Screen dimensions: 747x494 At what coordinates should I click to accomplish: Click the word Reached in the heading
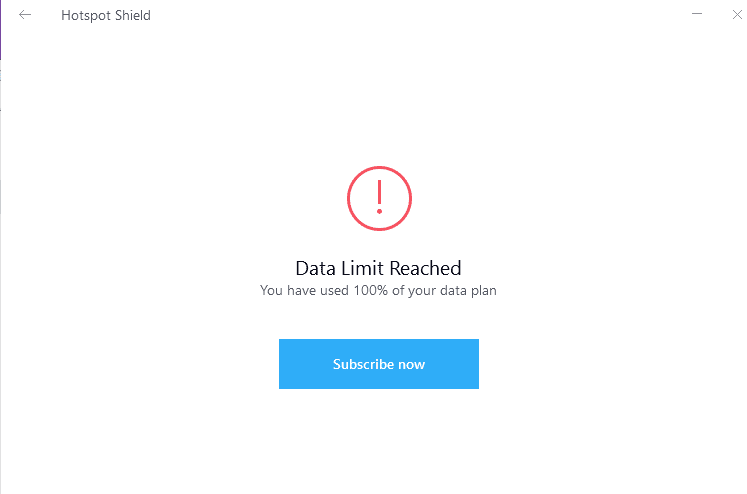tap(425, 268)
